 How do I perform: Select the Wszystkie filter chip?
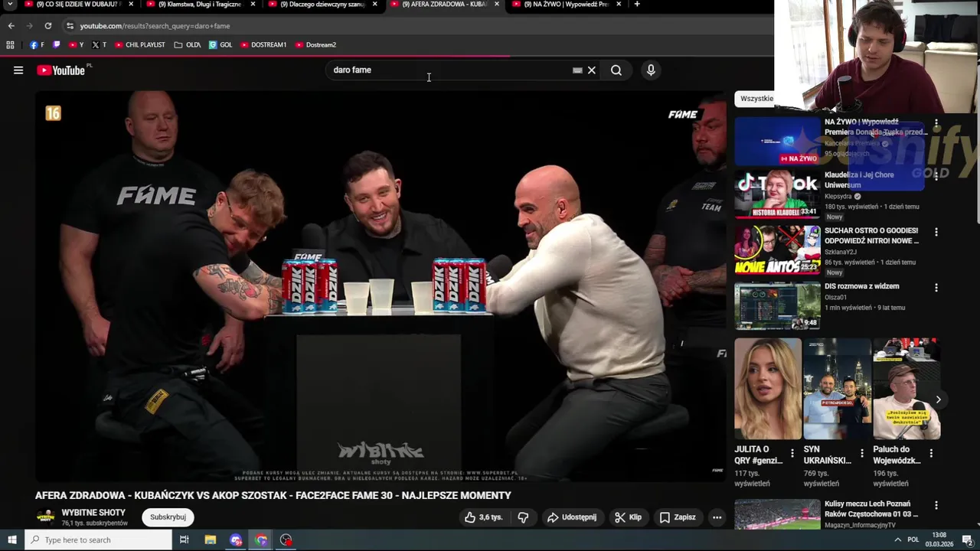tap(756, 99)
